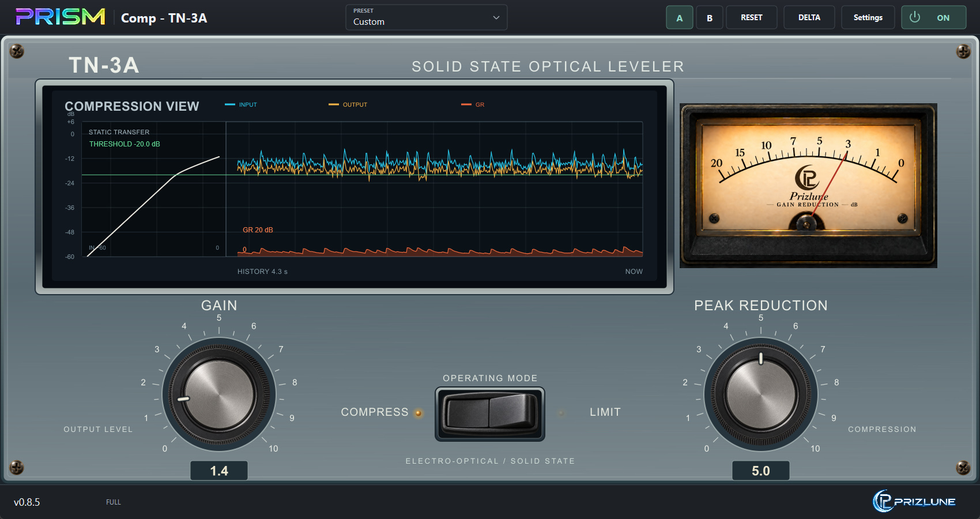
Task: Click the TN-3A faceplate name
Action: pyautogui.click(x=104, y=65)
